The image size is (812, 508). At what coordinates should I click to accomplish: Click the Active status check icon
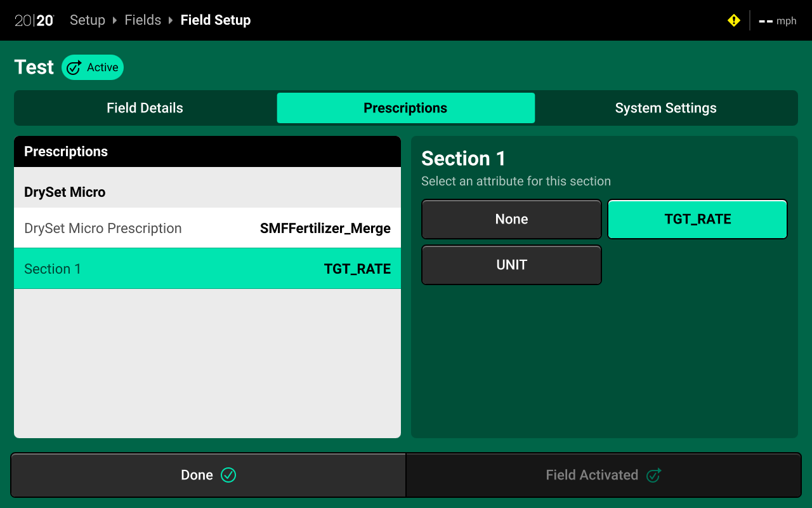pos(74,67)
